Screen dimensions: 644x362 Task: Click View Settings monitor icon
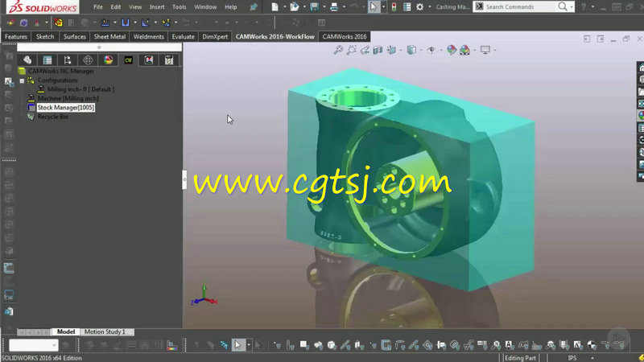pos(485,50)
